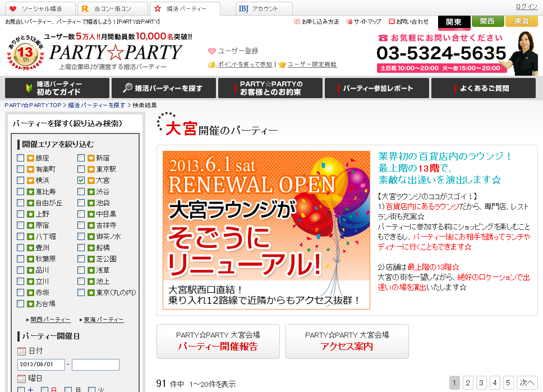Click the magnifier icon in 婚活パーティーを探す
The width and height of the screenshot is (543, 392).
click(x=127, y=87)
